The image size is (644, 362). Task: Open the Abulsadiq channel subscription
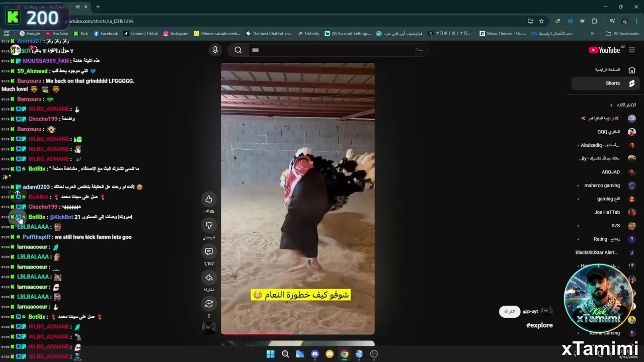click(x=606, y=145)
